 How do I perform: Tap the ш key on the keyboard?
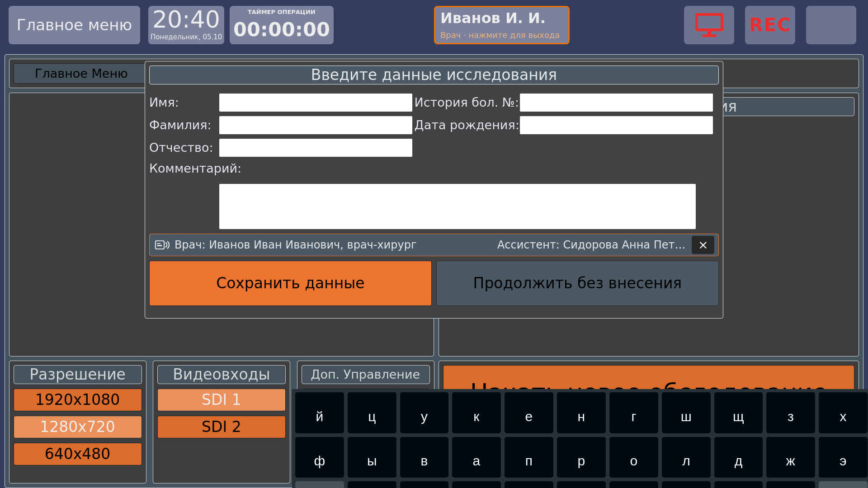coord(686,413)
